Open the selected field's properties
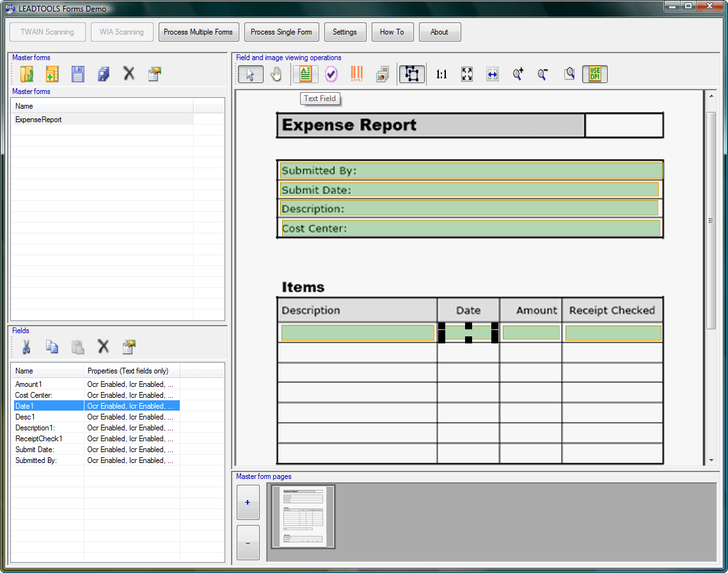Viewport: 728px width, 573px height. click(x=129, y=347)
